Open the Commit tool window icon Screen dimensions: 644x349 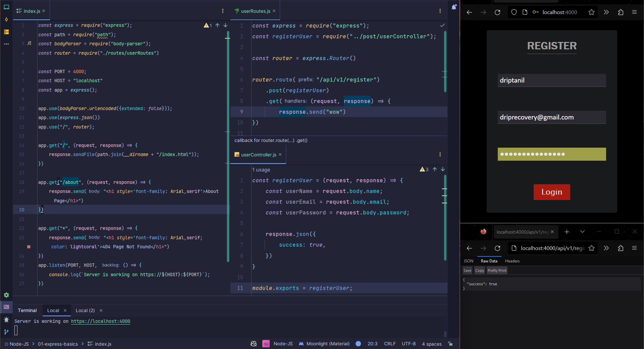(6, 20)
